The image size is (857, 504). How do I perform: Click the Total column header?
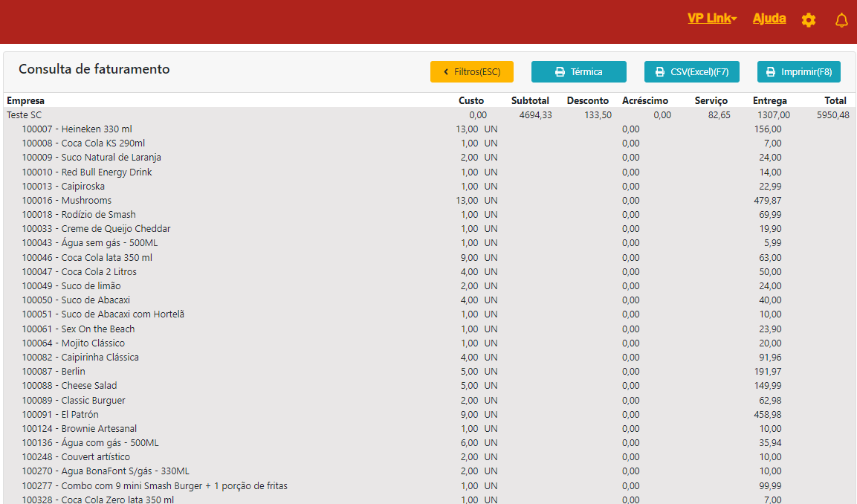click(x=835, y=100)
